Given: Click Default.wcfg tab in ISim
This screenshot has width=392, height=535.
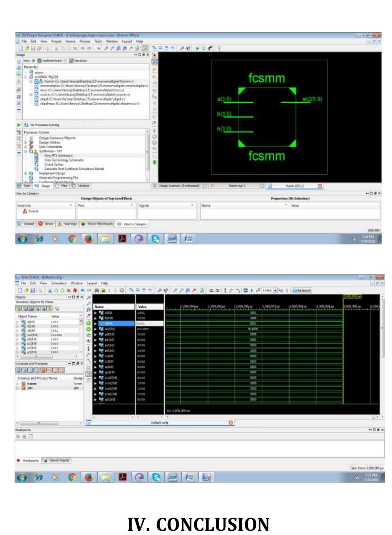Looking at the screenshot, I should tap(160, 423).
